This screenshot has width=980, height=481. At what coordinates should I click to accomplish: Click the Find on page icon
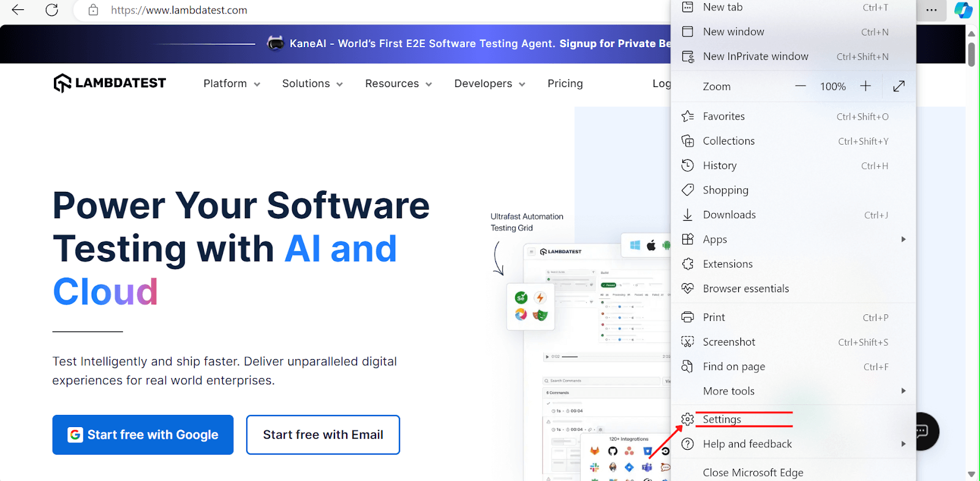tap(688, 366)
